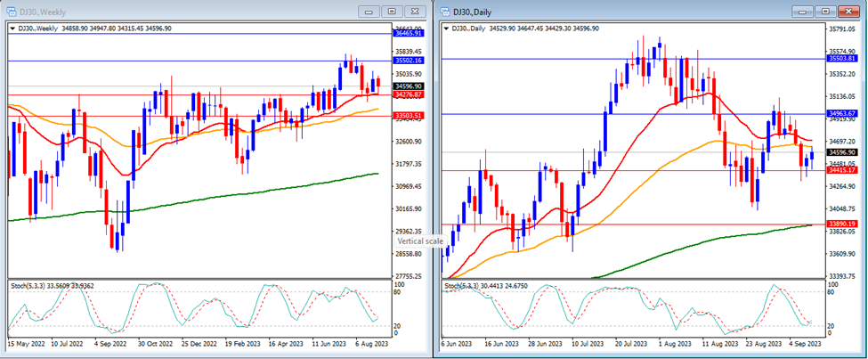Close the DJ30 Weekly chart window
The width and height of the screenshot is (868, 359).
click(415, 11)
